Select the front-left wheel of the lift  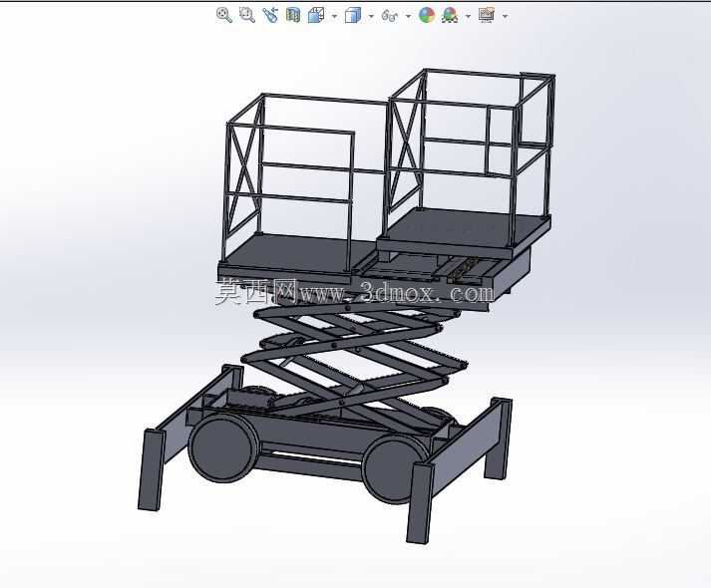(223, 448)
